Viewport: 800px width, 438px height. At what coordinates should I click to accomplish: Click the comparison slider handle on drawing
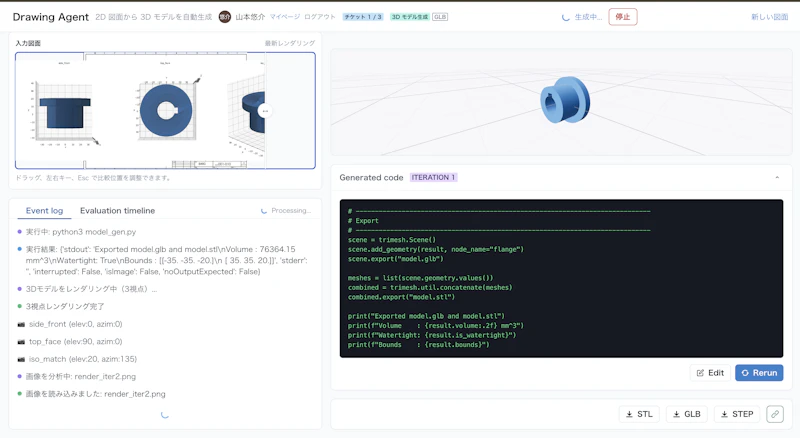click(265, 111)
